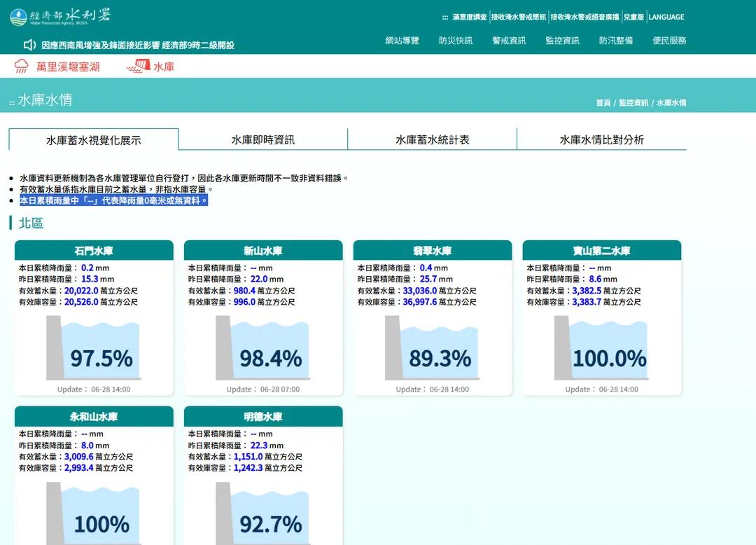Click the 20,526.0 effective capacity value
The height and width of the screenshot is (545, 756).
tap(81, 302)
